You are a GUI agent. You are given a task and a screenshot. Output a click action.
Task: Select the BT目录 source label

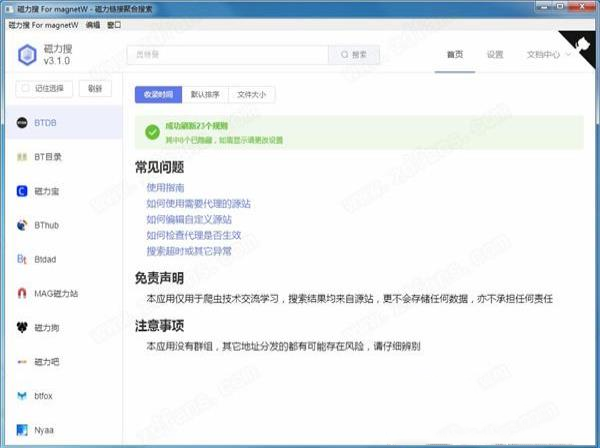(48, 157)
